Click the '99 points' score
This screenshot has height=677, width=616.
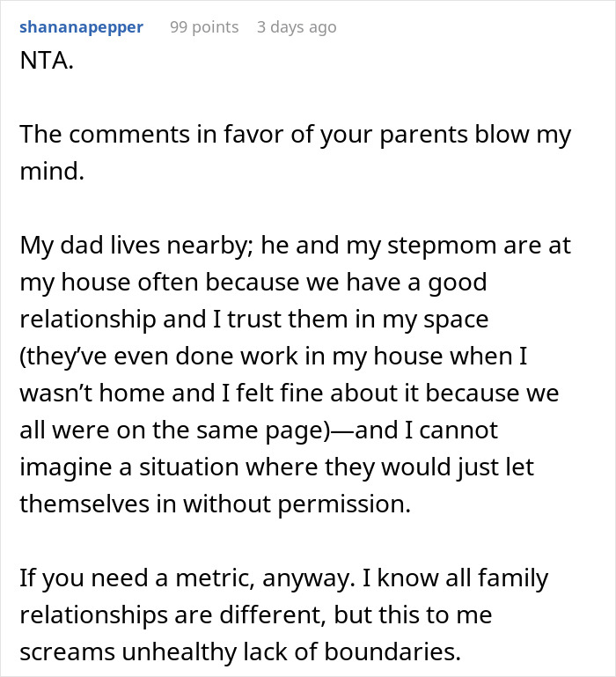[204, 27]
